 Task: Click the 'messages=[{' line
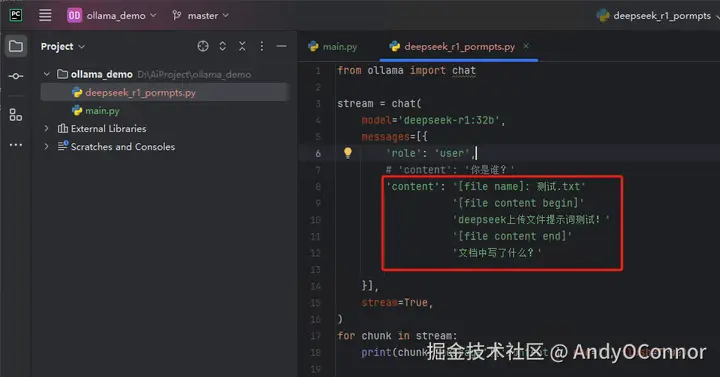[x=394, y=137]
